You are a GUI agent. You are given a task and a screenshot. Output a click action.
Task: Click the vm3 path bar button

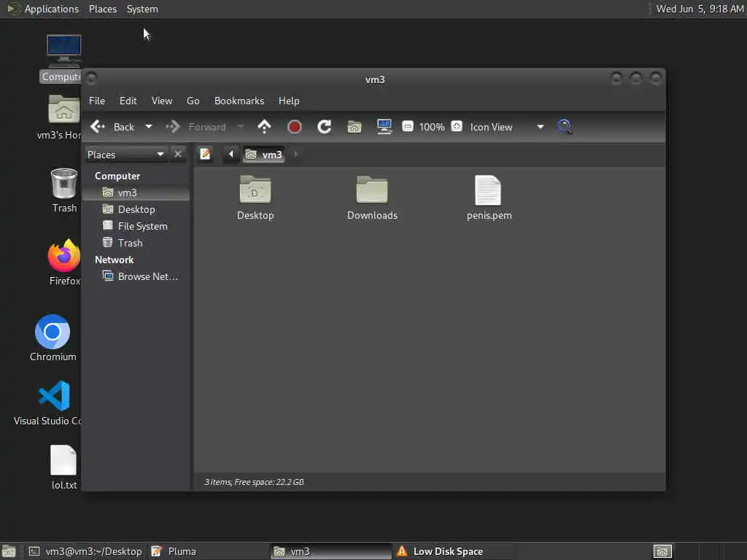point(264,155)
